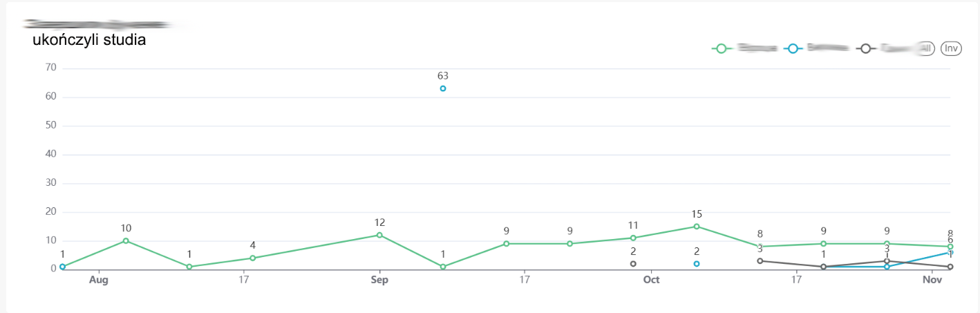
Task: Toggle the blue series legend marker
Action: coord(793,48)
